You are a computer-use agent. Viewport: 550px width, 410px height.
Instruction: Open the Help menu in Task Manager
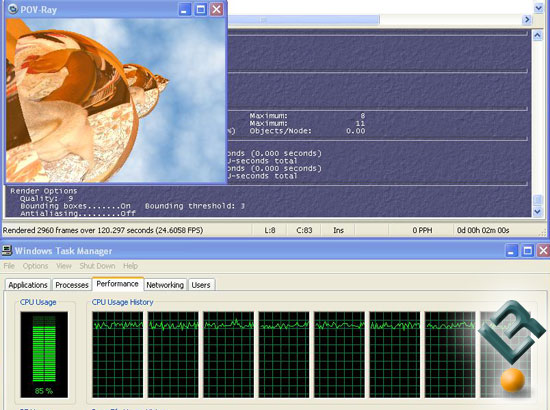pos(130,266)
